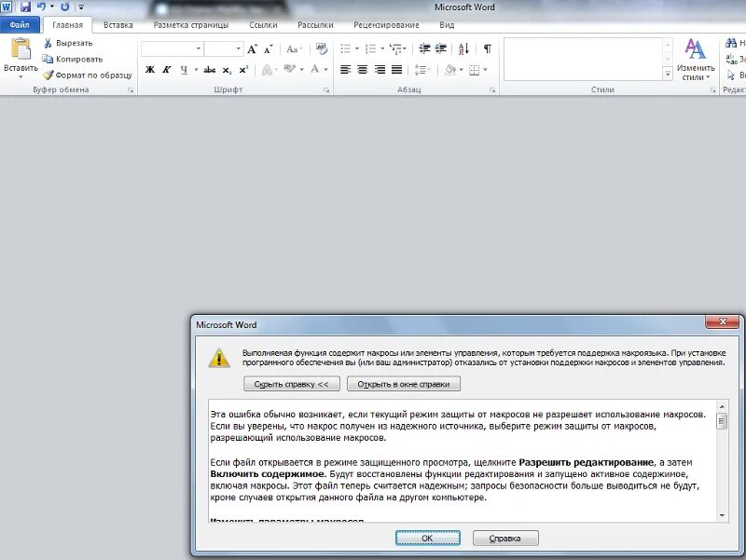Switch to the Вставка tab
746x560 pixels.
[x=118, y=25]
